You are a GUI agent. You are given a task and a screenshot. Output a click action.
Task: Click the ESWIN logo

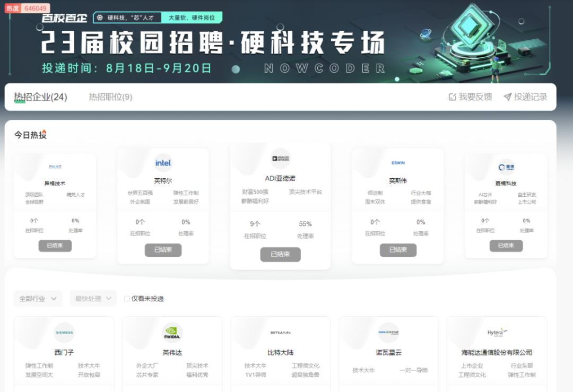tap(398, 163)
